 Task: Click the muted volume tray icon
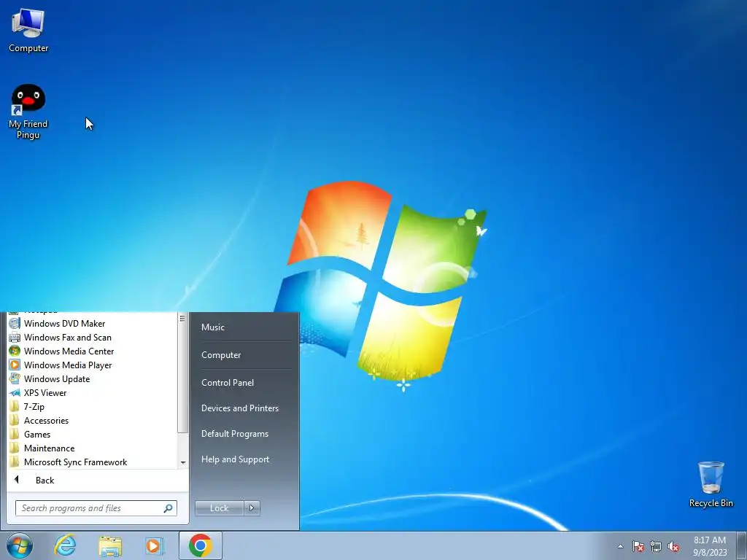point(673,546)
